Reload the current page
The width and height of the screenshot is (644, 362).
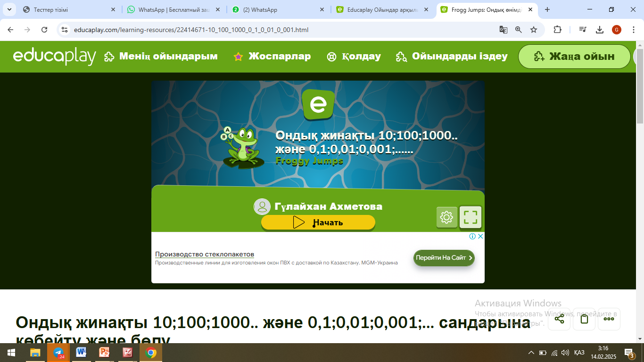click(x=44, y=30)
